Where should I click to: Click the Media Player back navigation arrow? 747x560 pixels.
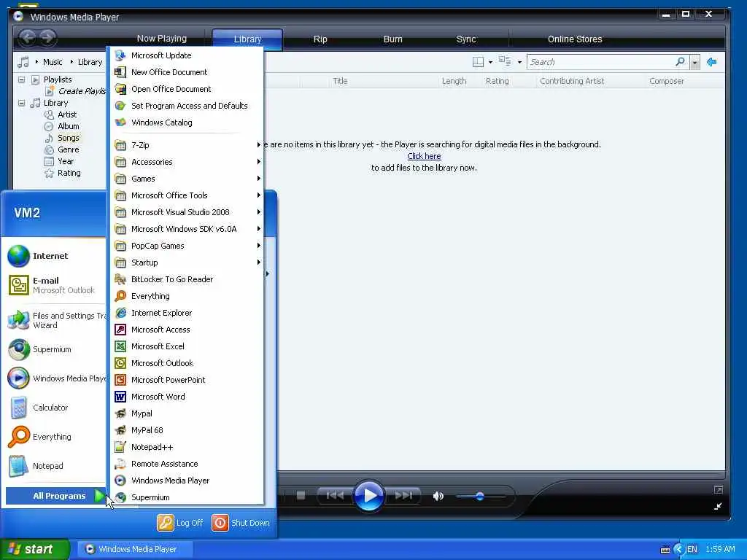coord(28,37)
